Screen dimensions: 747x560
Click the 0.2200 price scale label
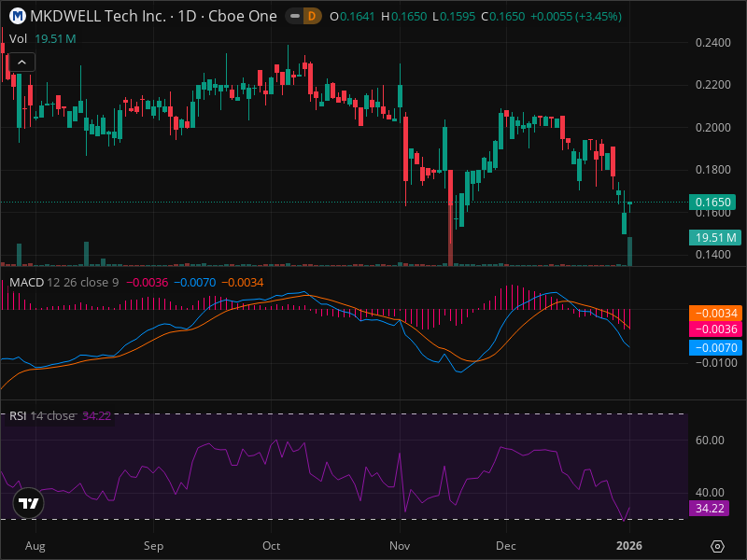(712, 85)
